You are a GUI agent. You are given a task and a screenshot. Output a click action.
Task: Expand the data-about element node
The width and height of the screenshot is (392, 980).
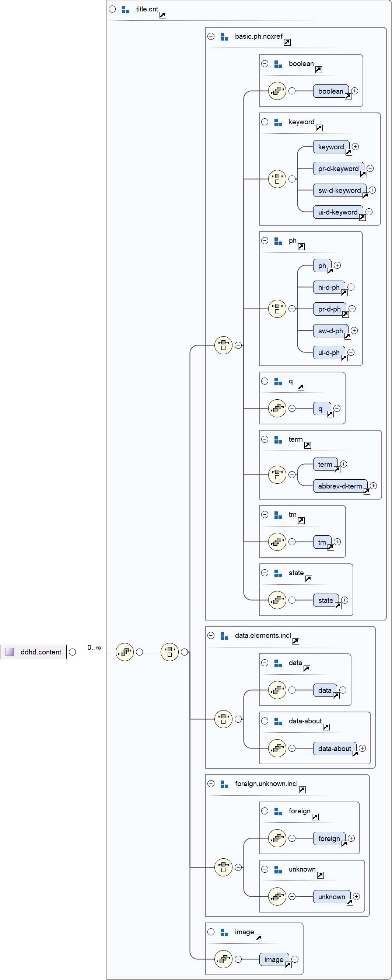(363, 748)
